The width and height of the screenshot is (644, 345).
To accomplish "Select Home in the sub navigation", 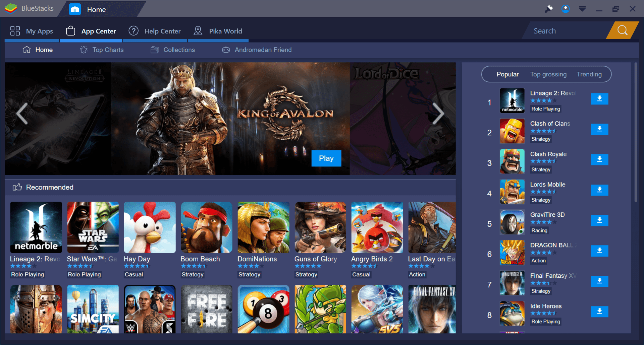I will pos(38,50).
